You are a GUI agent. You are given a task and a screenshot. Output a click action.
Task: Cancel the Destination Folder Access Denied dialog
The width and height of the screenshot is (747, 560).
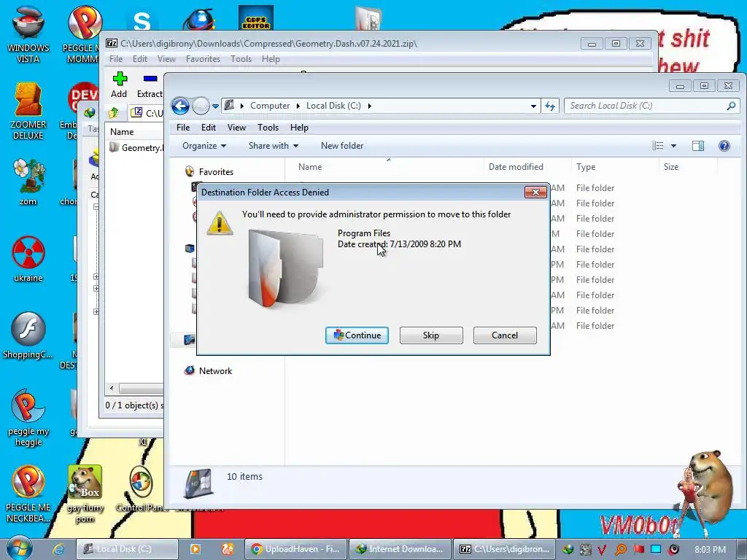pyautogui.click(x=505, y=335)
